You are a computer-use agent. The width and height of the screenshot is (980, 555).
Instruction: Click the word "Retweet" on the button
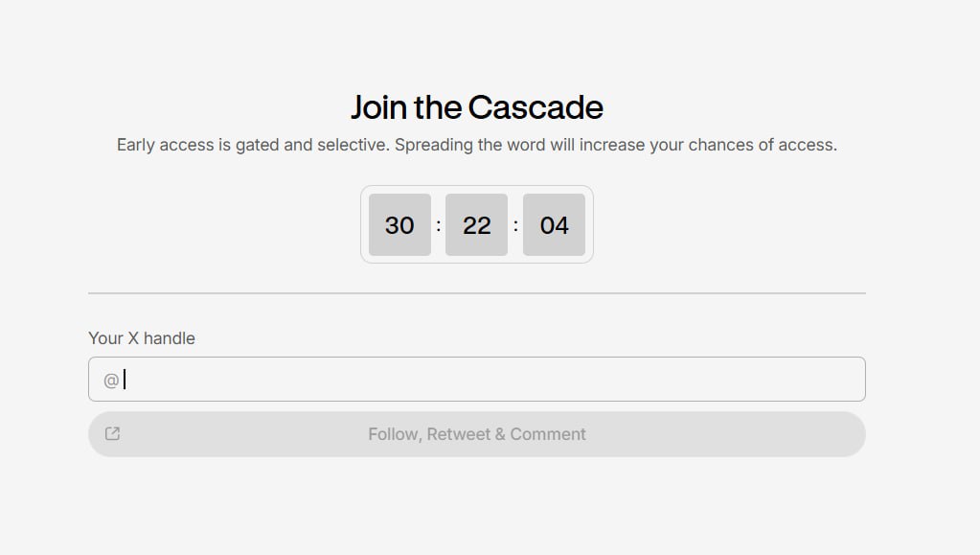(x=458, y=434)
